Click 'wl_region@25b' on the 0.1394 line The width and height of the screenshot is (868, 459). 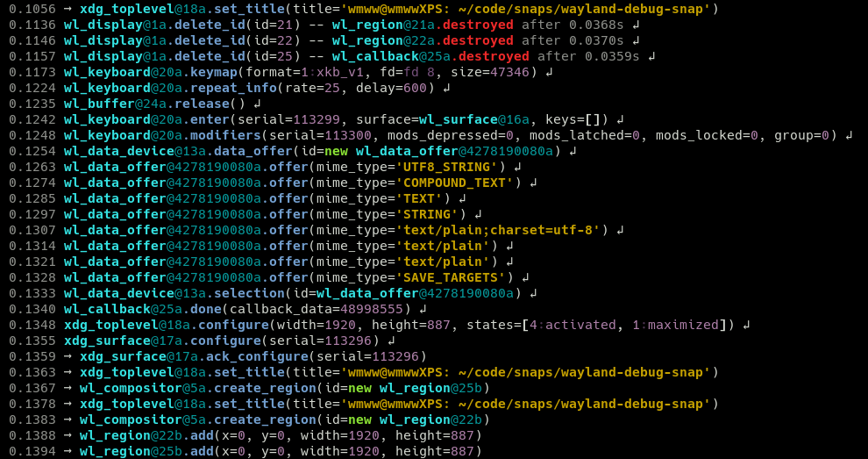(131, 451)
